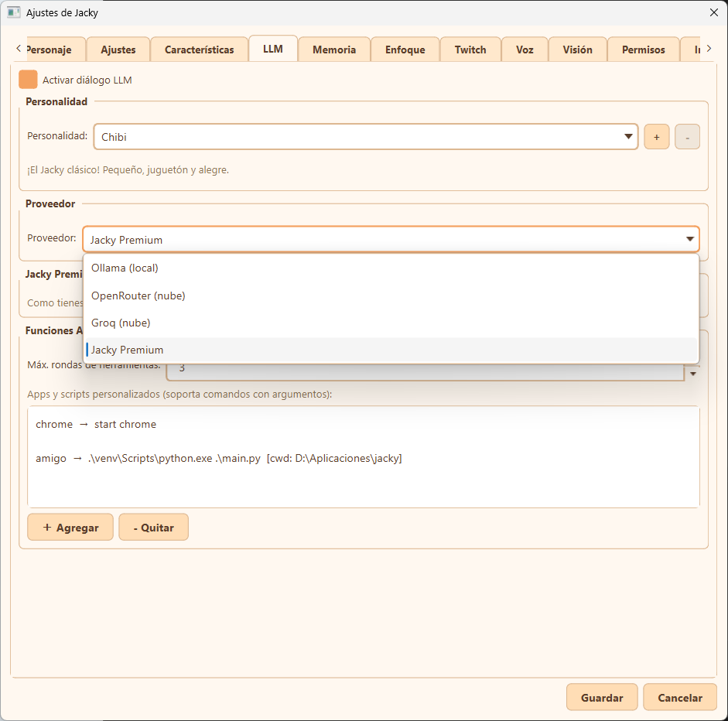728x721 pixels.
Task: Toggle the Activar diálogo LLM checkbox
Action: point(28,80)
